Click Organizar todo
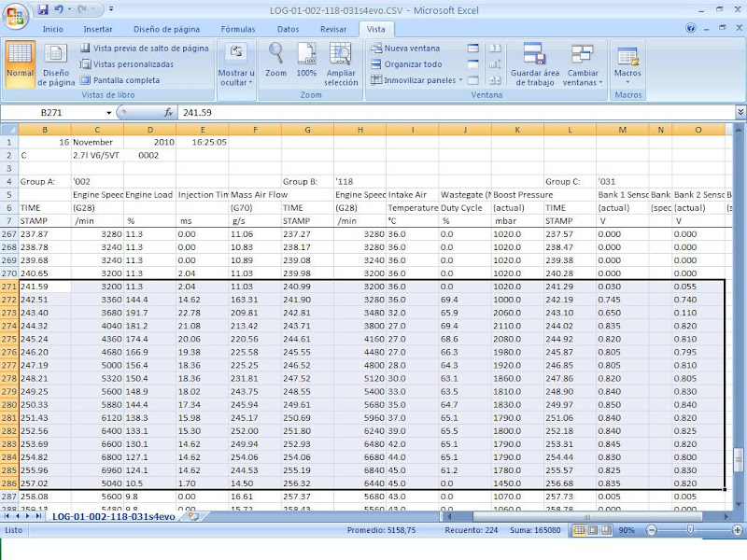The image size is (747, 560). coord(406,64)
